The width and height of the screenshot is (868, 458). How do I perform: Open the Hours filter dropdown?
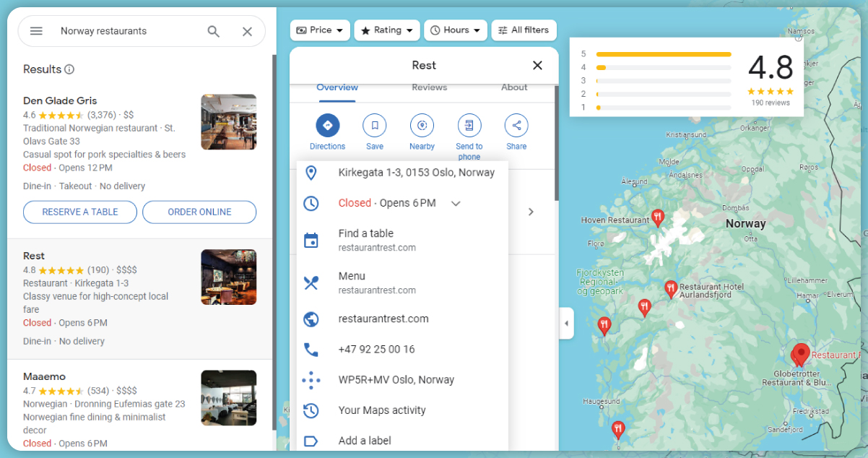point(455,30)
